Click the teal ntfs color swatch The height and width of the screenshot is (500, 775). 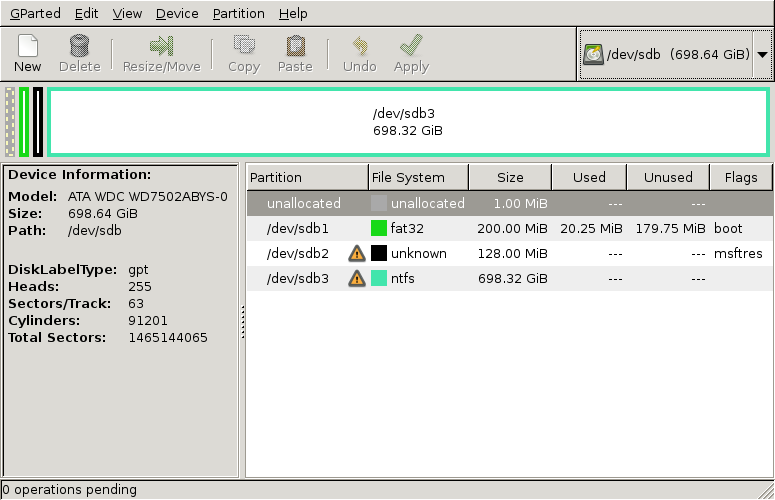[x=379, y=278]
